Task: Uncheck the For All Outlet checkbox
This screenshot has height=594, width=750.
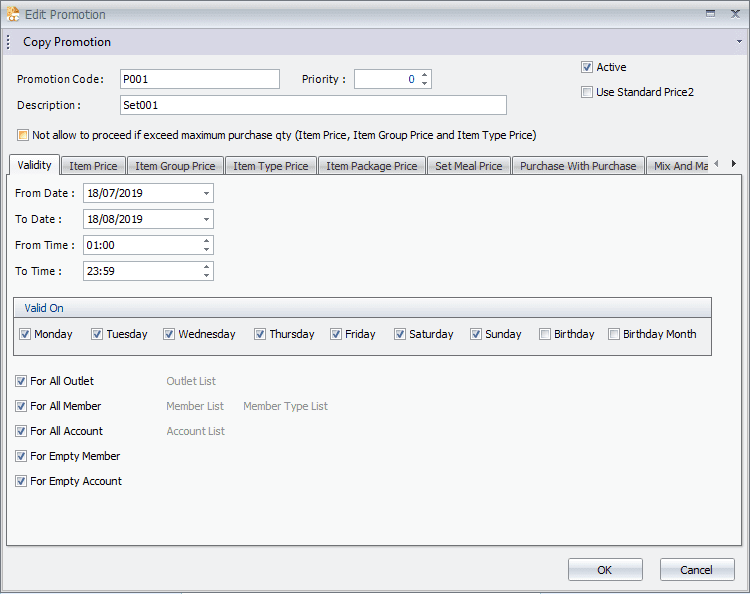Action: [22, 381]
